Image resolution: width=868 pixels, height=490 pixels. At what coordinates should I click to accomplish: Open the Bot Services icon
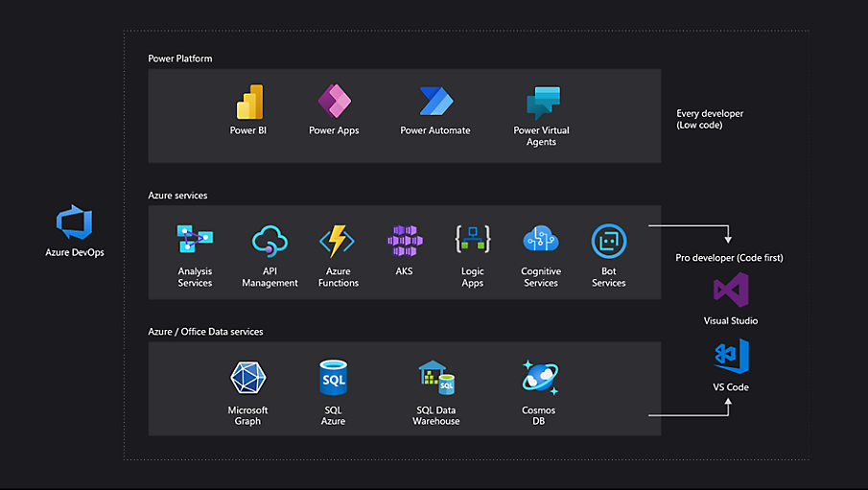(x=609, y=241)
